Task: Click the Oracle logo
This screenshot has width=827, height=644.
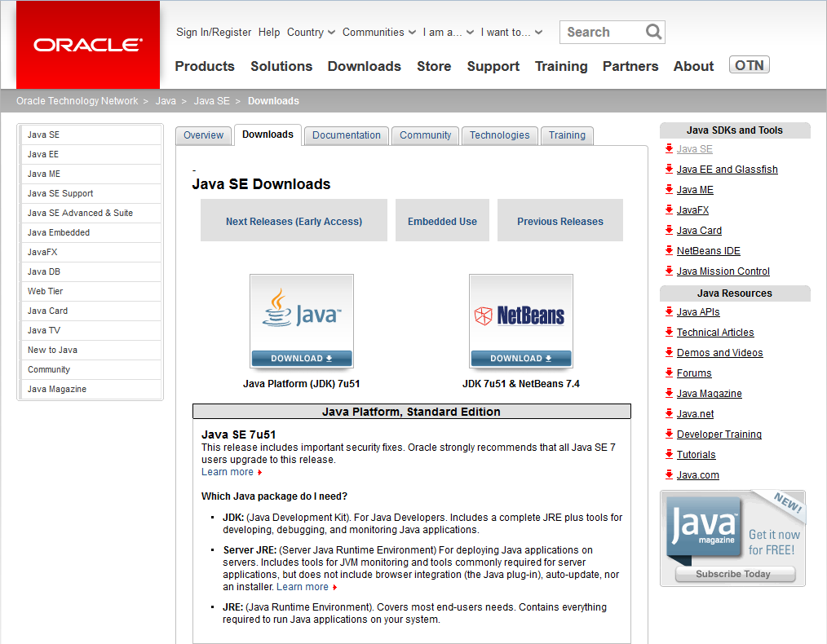Action: click(88, 45)
